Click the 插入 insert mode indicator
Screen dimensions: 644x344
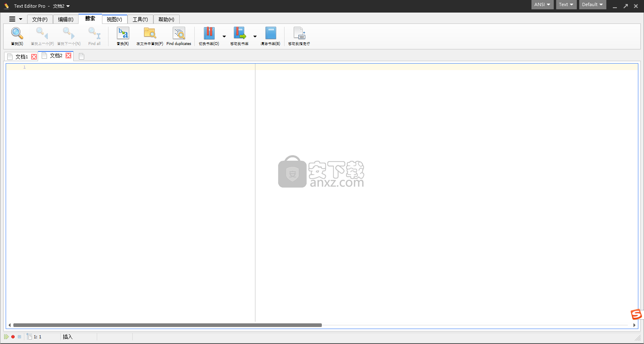68,337
